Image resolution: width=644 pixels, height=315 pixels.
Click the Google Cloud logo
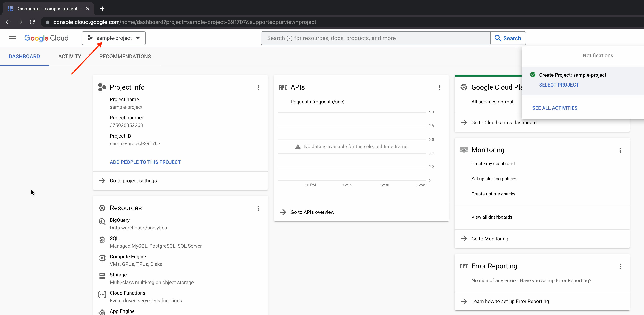46,38
